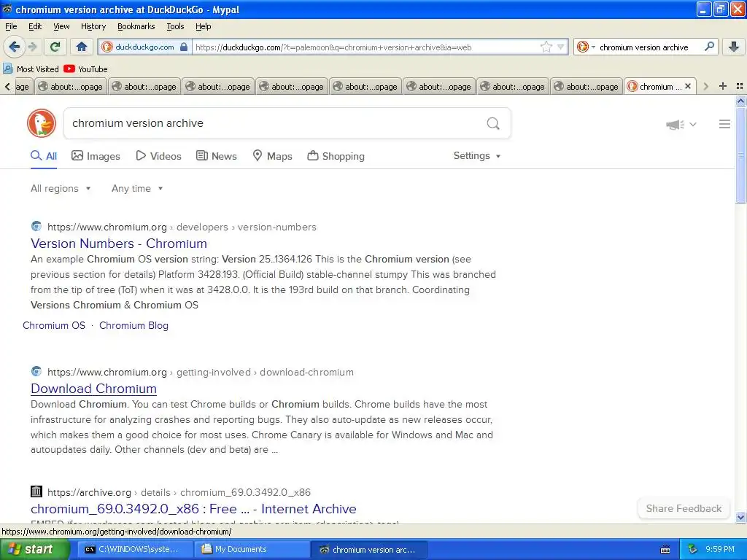Open the View menu
747x560 pixels.
pyautogui.click(x=61, y=26)
